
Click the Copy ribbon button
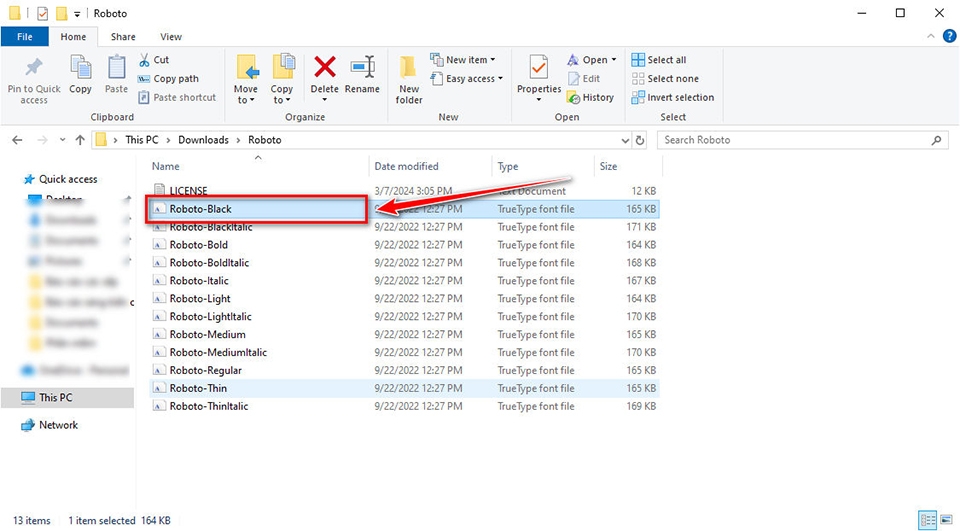click(x=80, y=74)
